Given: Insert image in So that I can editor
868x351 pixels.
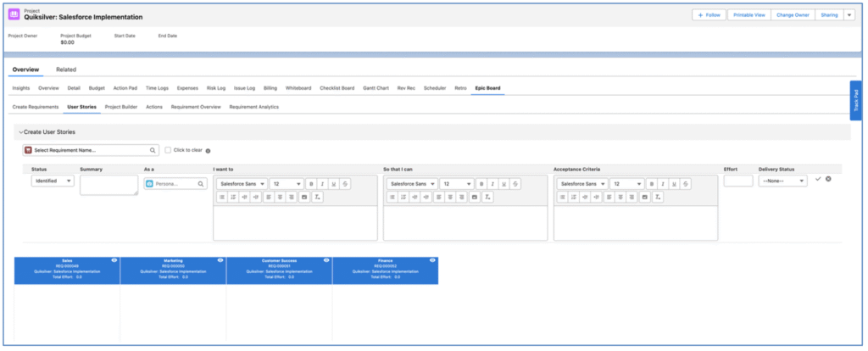Looking at the screenshot, I should click(475, 197).
